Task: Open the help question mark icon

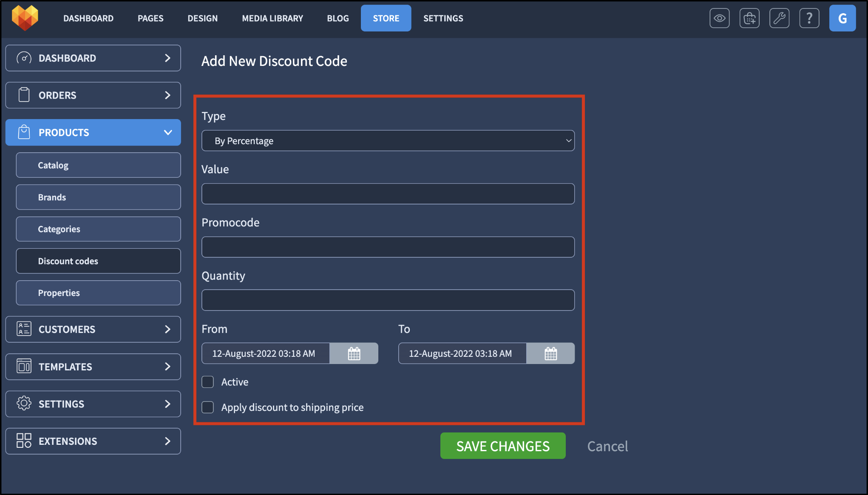Action: (x=809, y=18)
